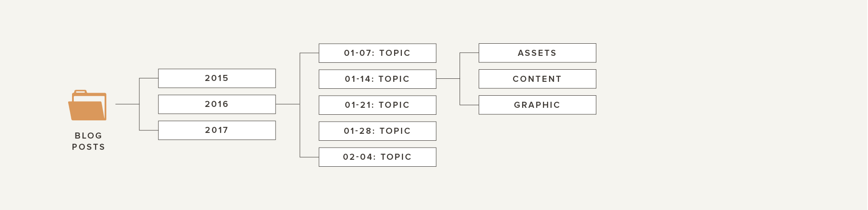
Task: Open the 2017 year folder box
Action: pyautogui.click(x=217, y=130)
